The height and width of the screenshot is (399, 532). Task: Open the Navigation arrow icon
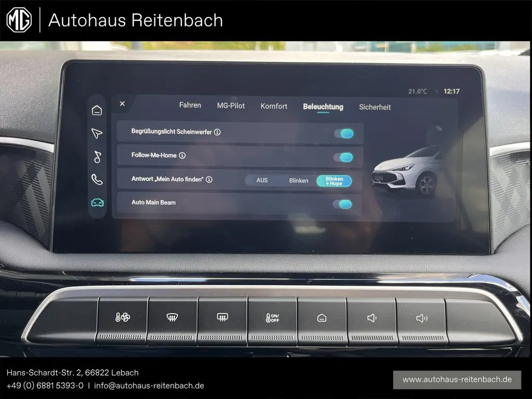(x=97, y=134)
